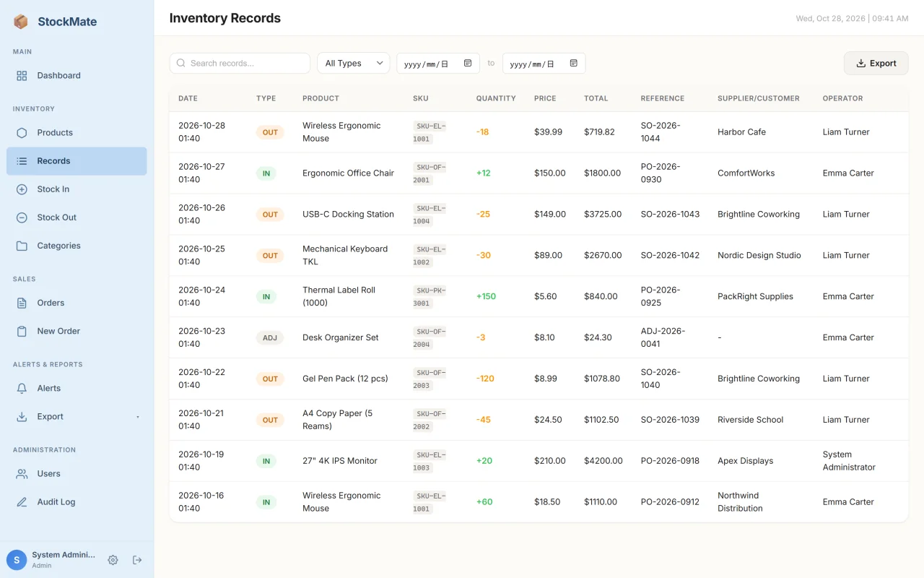Click the end date input field
The width and height of the screenshot is (924, 578).
[x=544, y=64]
